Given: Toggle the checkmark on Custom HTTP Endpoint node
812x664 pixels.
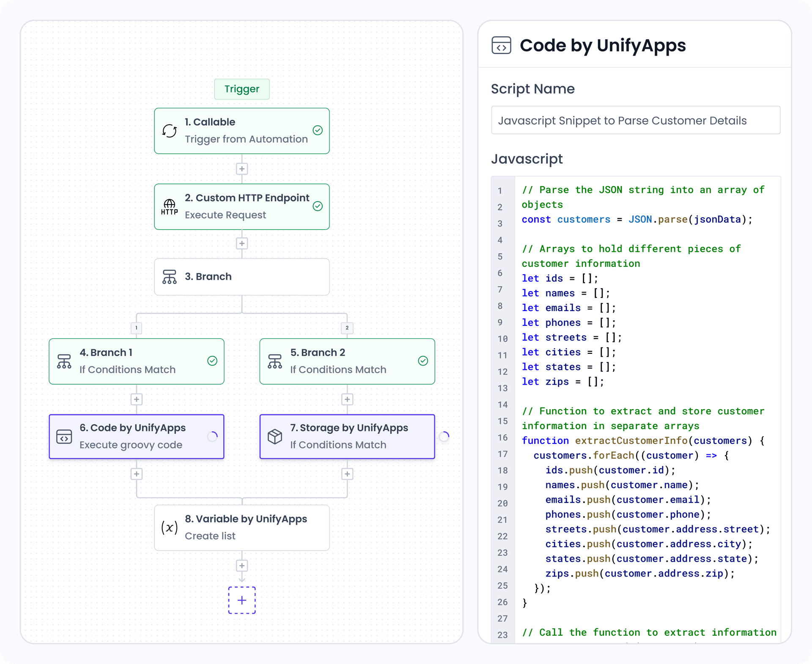Looking at the screenshot, I should point(318,207).
